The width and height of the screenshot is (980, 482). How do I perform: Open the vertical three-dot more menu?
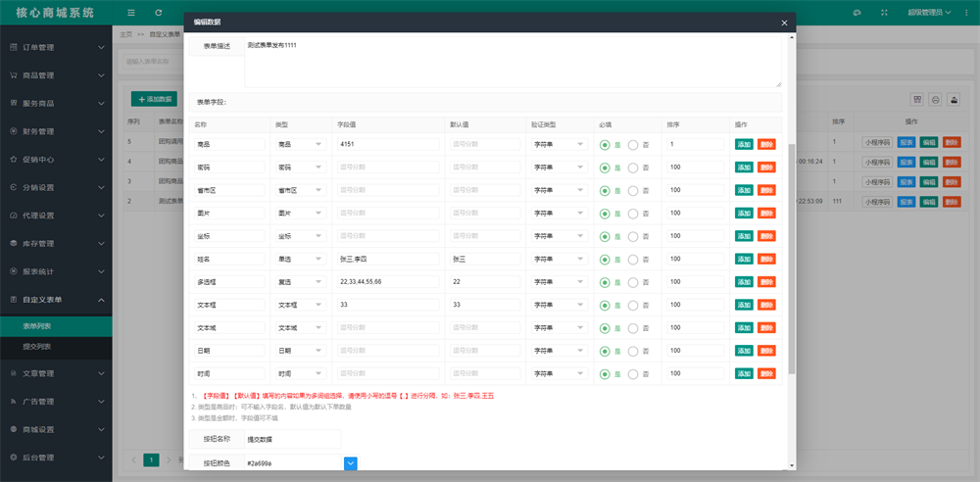click(x=966, y=13)
